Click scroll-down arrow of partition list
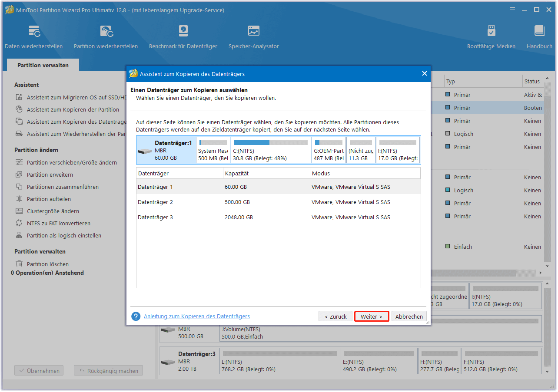The image size is (558, 392). point(547,265)
